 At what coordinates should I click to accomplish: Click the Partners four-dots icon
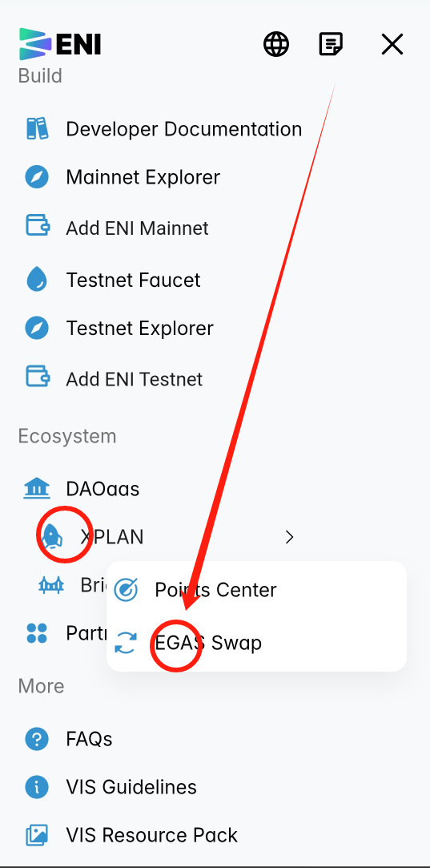tap(37, 633)
